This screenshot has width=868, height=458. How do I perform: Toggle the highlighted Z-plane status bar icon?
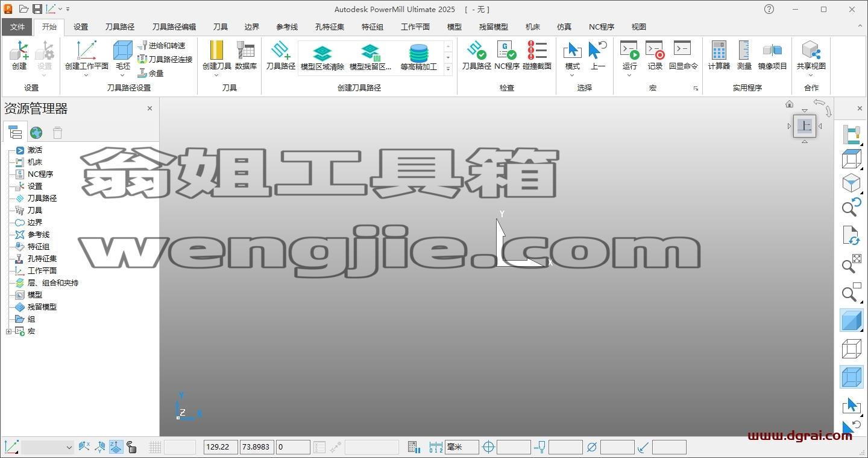[x=116, y=447]
